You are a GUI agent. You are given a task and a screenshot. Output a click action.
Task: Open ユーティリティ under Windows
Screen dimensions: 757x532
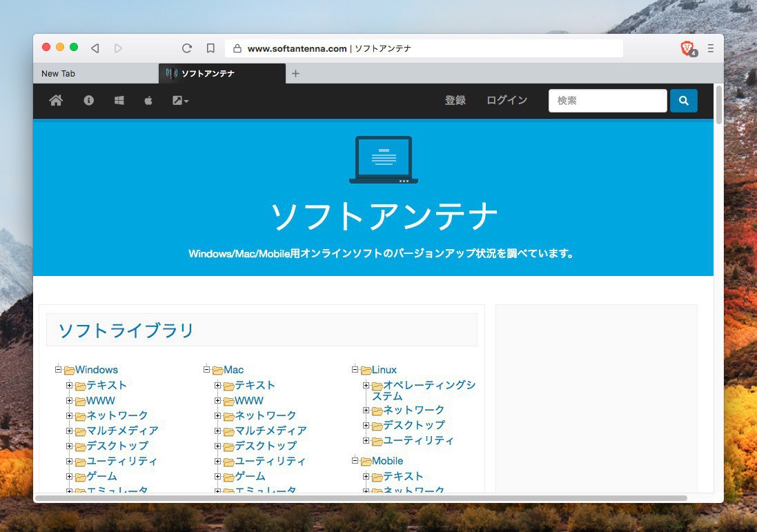pos(121,461)
